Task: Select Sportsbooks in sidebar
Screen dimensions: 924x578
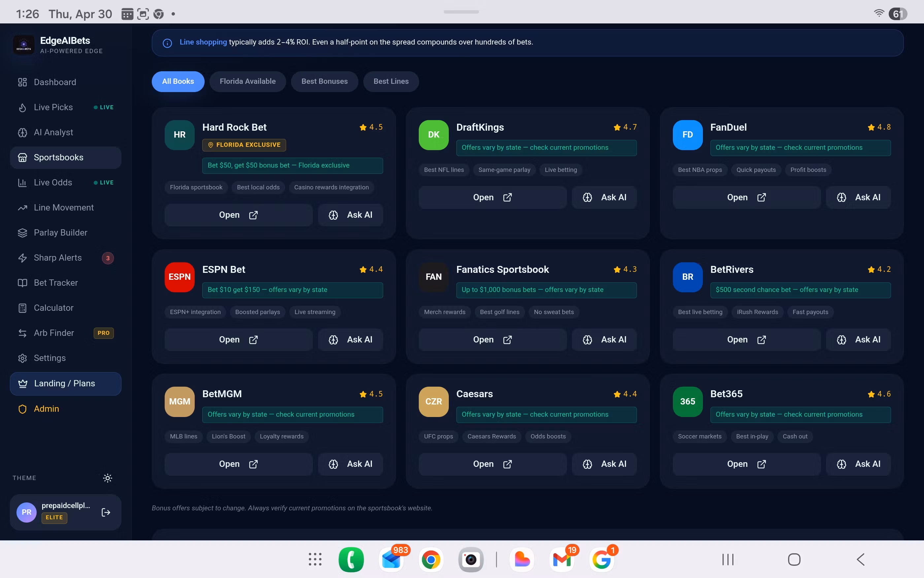Action: [x=65, y=157]
